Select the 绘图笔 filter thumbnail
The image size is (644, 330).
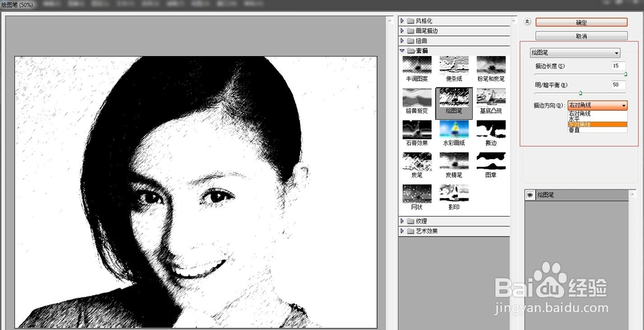(454, 97)
